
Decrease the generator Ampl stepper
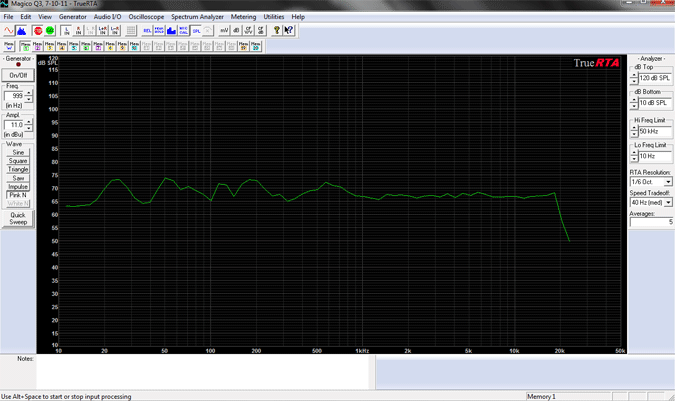(x=29, y=128)
